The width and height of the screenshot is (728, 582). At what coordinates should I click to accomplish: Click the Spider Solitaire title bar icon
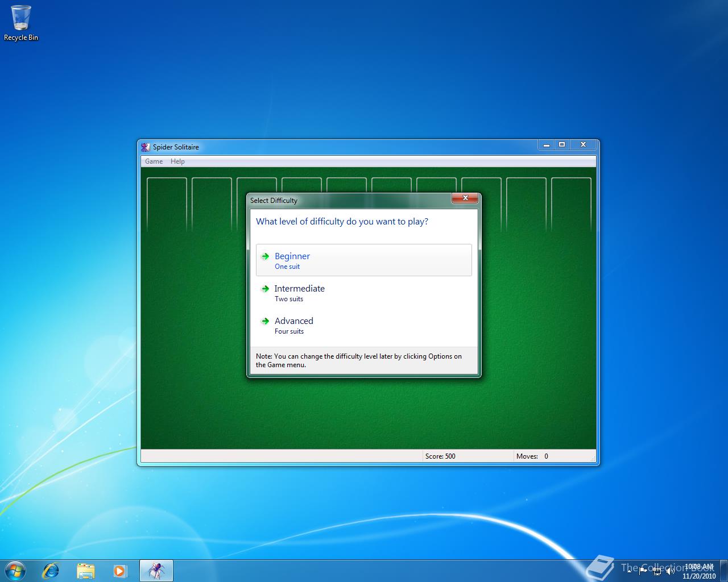coord(146,147)
